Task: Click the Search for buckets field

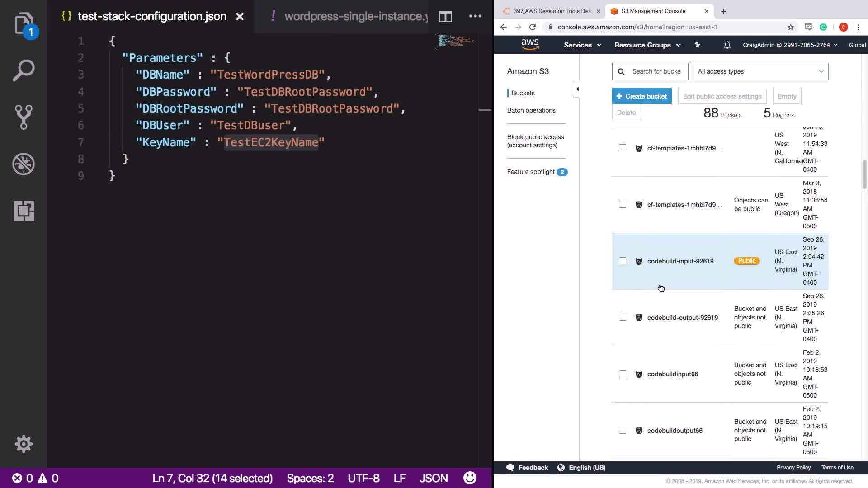Action: 656,71
